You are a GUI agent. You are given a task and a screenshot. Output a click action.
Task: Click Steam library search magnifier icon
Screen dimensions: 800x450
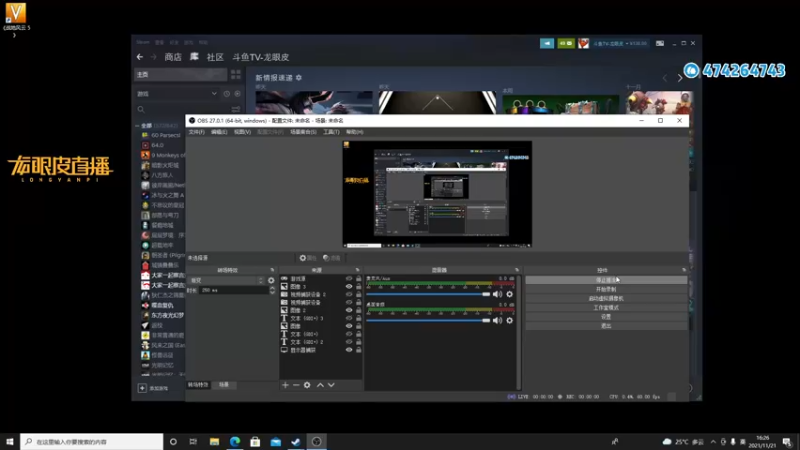(x=141, y=109)
